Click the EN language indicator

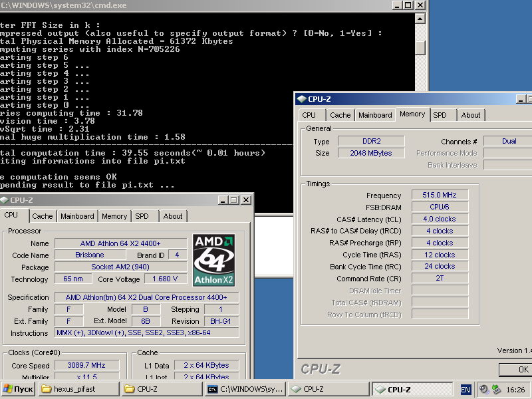[465, 390]
